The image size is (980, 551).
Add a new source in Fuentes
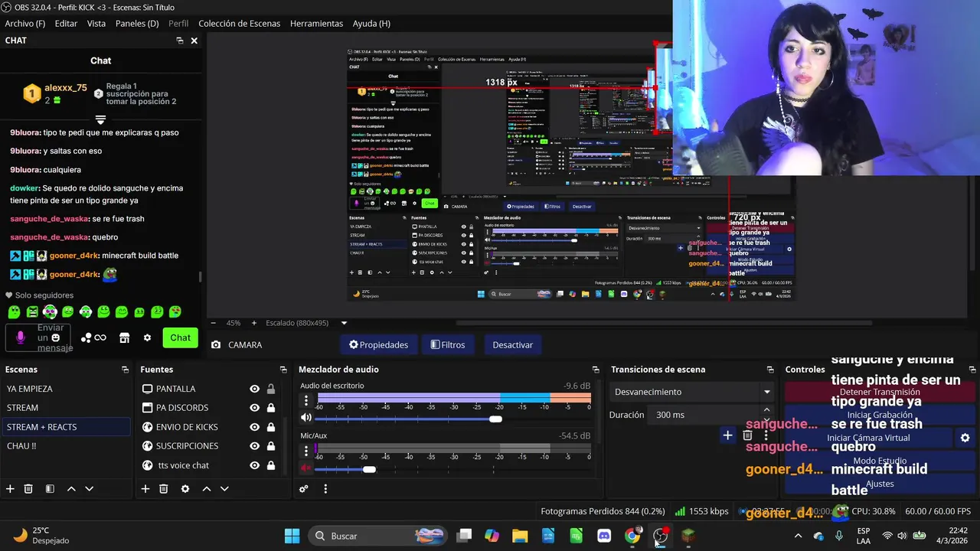pos(145,488)
